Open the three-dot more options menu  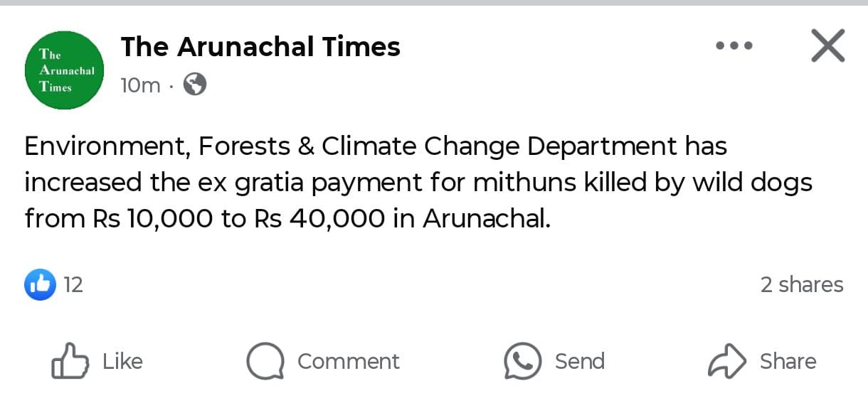734,45
